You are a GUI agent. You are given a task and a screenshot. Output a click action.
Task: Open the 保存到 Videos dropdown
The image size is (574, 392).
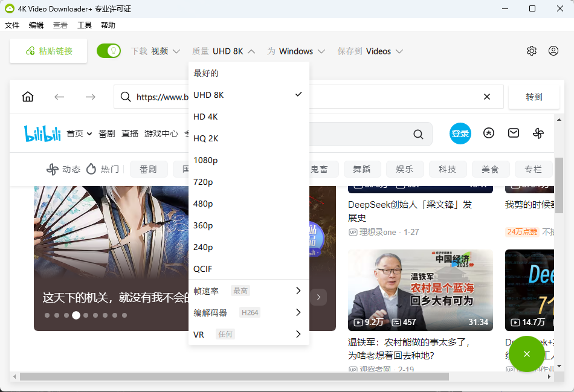pyautogui.click(x=370, y=51)
